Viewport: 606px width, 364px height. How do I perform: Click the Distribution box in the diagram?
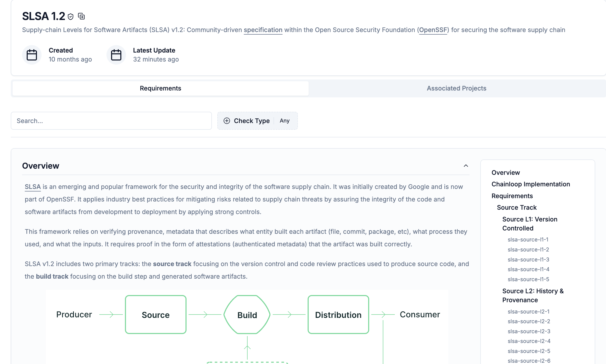point(338,315)
